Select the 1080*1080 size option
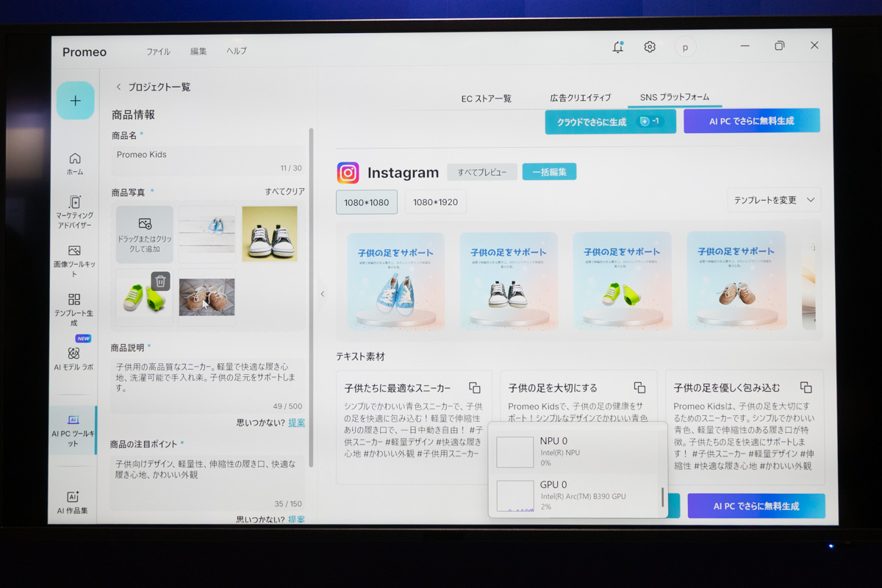Screen dimensions: 882x588 pos(366,202)
